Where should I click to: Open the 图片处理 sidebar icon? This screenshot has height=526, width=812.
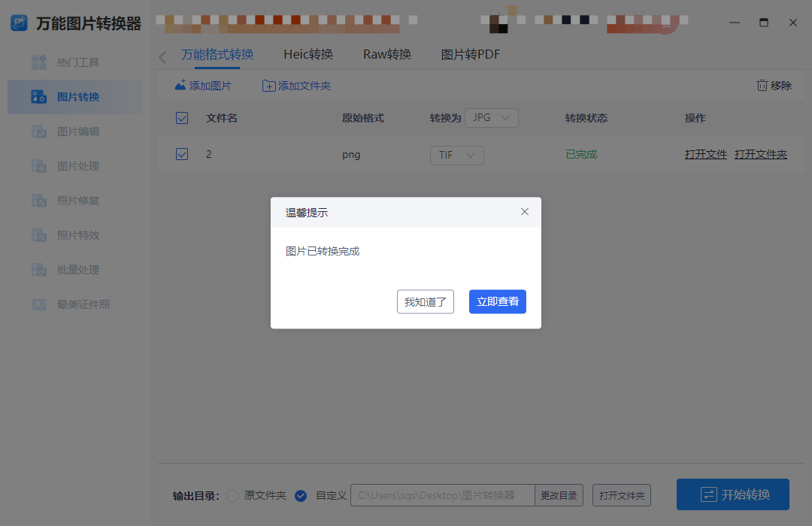pos(39,166)
